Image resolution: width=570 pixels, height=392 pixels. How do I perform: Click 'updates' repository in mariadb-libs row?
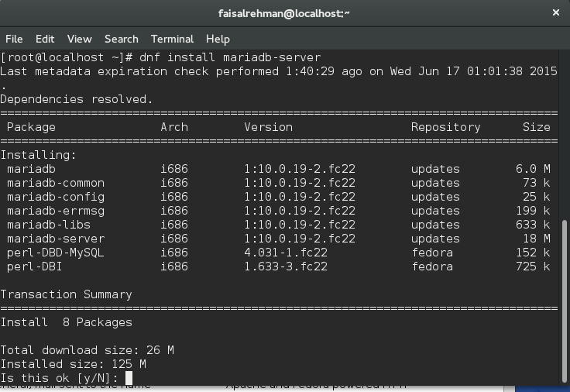[x=435, y=225]
